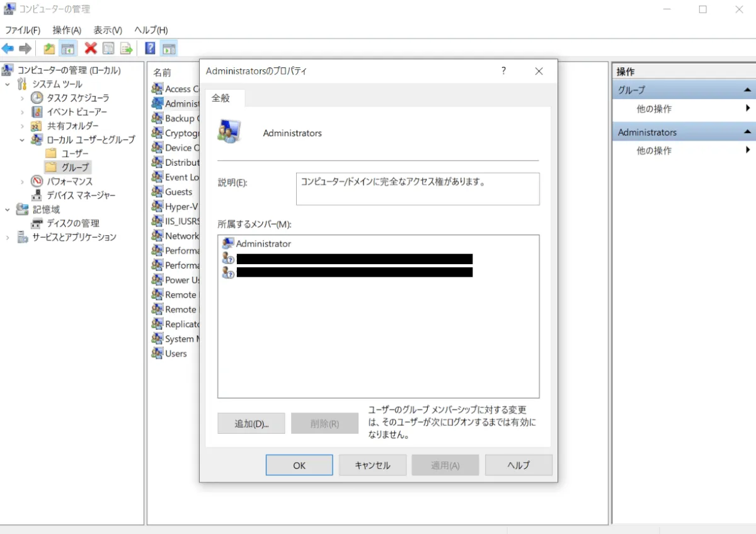
Task: Open 他の操作 submenu under グループ
Action: pyautogui.click(x=684, y=108)
